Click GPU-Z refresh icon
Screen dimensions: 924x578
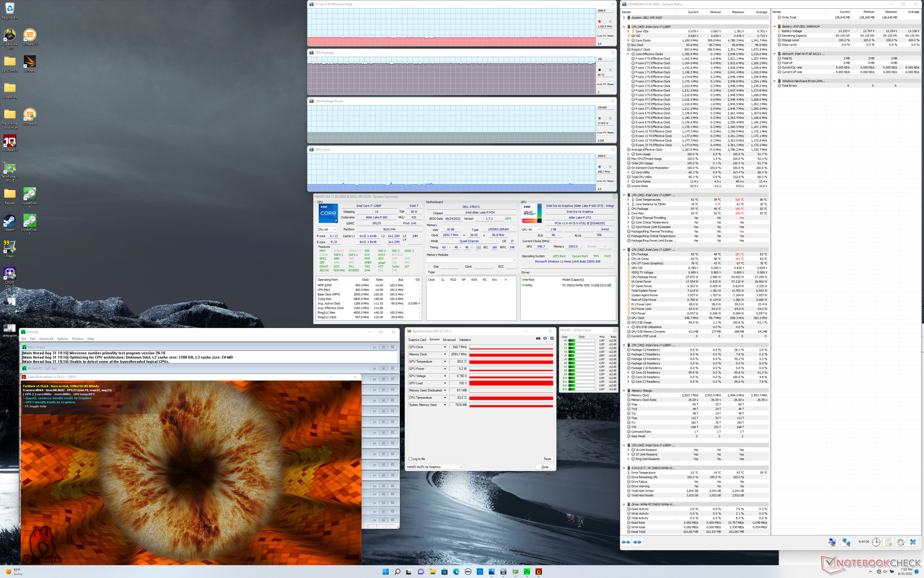click(545, 338)
